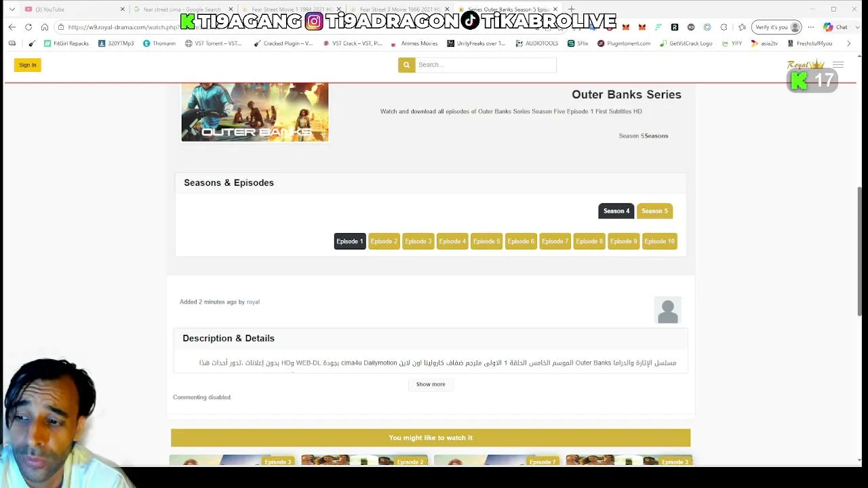Open the Animes Movies bookmark
This screenshot has width=868, height=488.
414,43
